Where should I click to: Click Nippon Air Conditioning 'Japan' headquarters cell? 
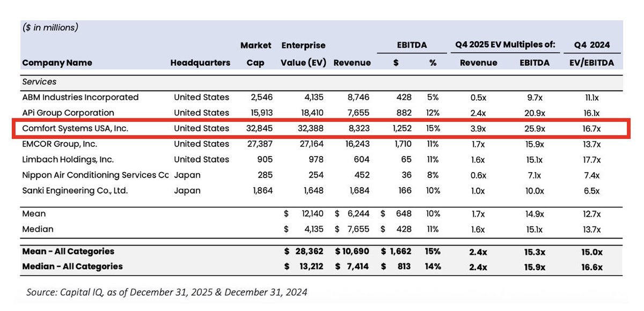[187, 175]
